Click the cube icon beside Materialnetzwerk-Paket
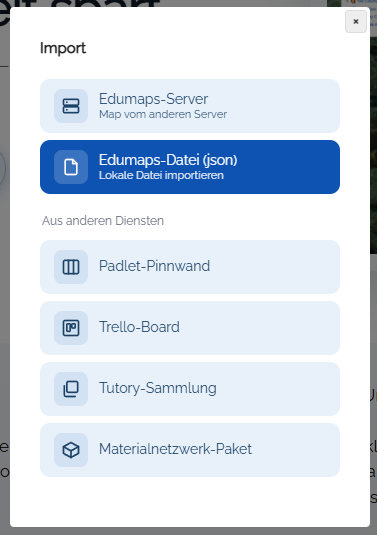The width and height of the screenshot is (377, 535). click(x=71, y=450)
